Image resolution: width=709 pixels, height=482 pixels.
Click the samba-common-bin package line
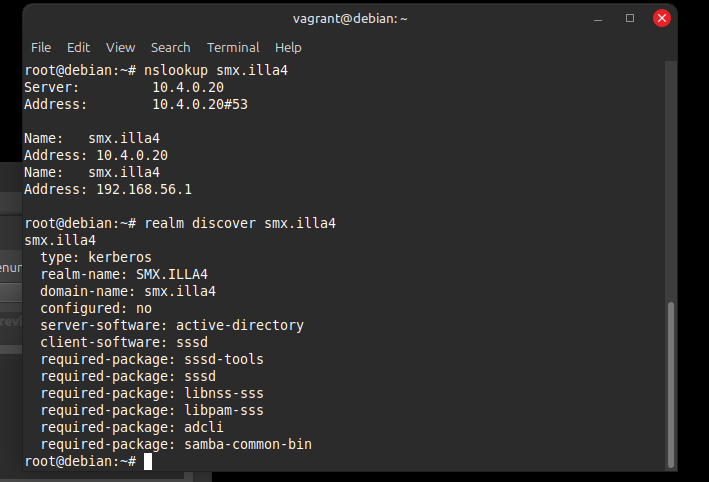176,443
